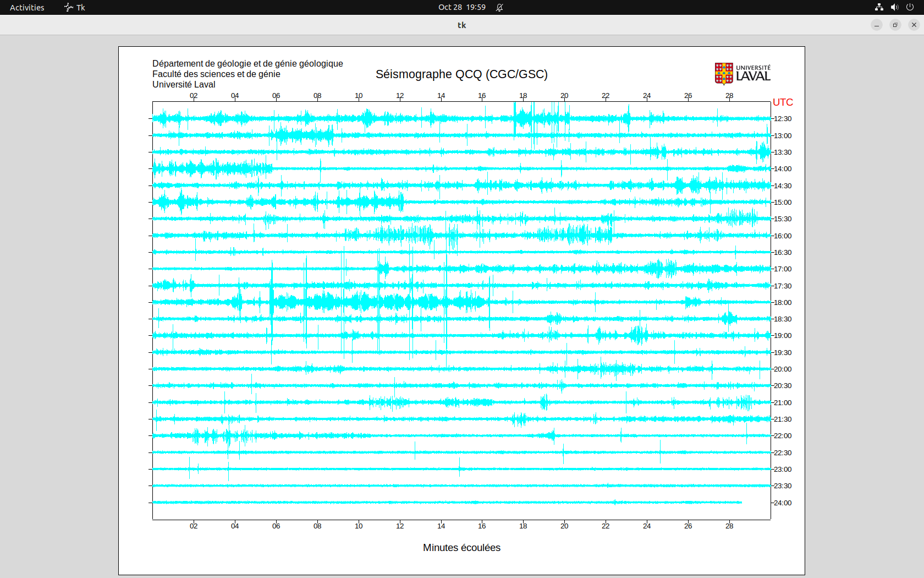Click minute tick 20 on the lower axis

click(x=564, y=526)
